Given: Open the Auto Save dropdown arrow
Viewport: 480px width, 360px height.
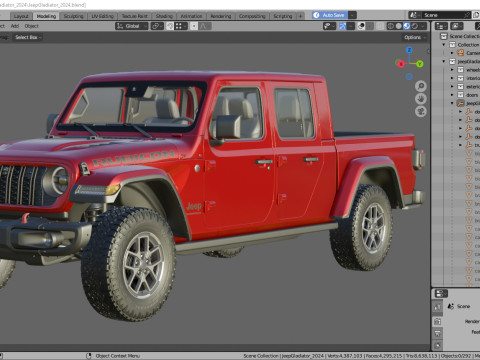Looking at the screenshot, I should click(x=352, y=15).
